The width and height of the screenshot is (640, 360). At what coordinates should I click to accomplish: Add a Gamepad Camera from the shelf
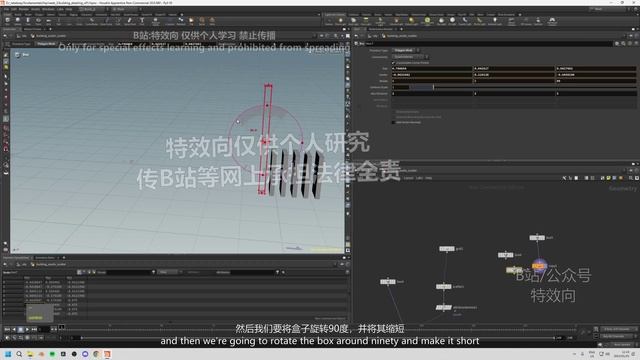point(552,21)
